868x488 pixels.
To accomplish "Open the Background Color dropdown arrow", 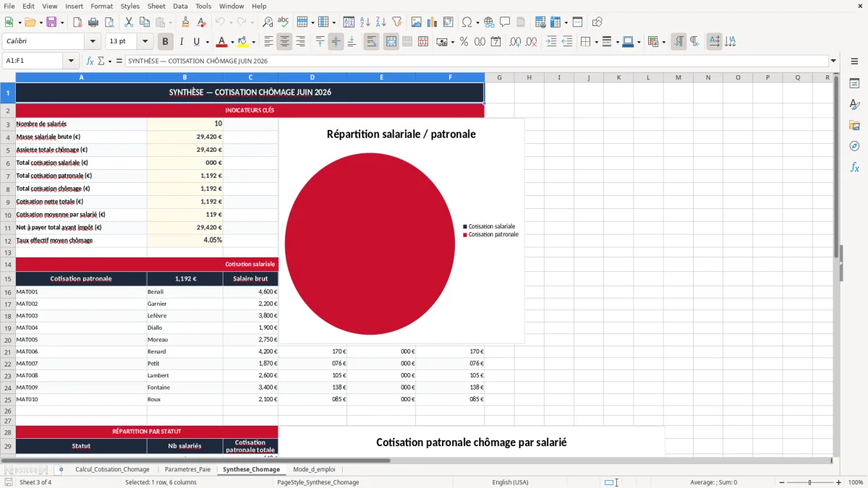I will click(253, 42).
